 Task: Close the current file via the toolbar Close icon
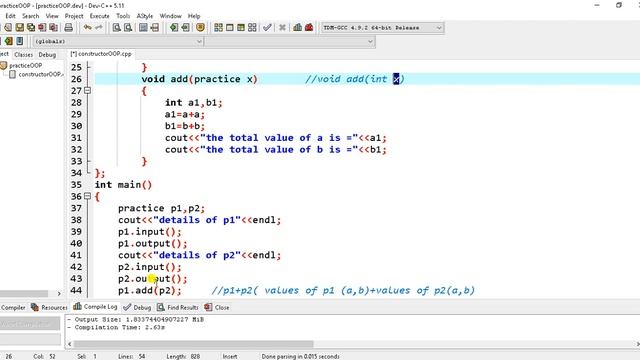tap(42, 27)
